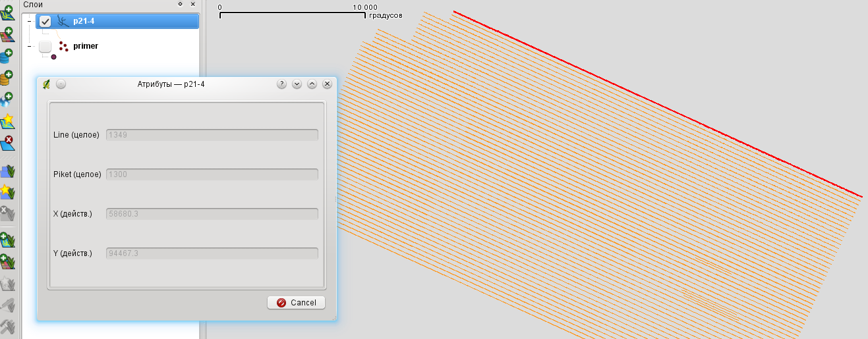Viewport: 868px width, 339px height.
Task: Close the attributes dialog window
Action: pyautogui.click(x=327, y=84)
